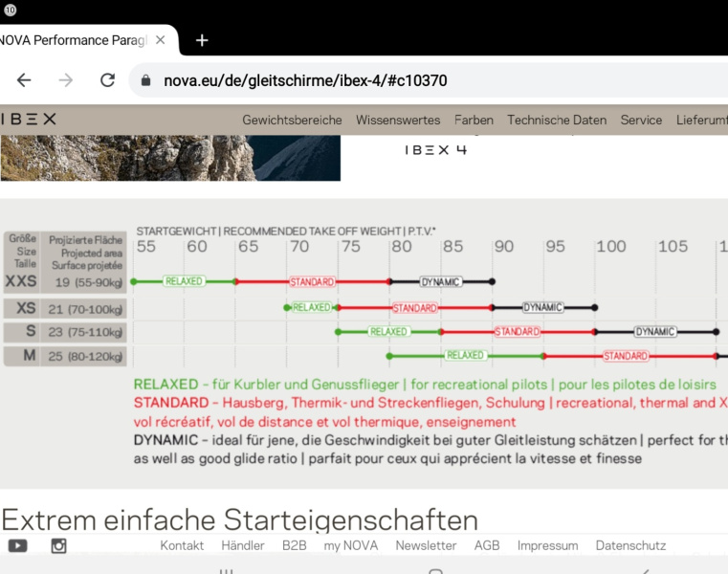Click the DYNAMIC label in the XS row
Viewport: 728px width, 574px height.
coord(542,307)
